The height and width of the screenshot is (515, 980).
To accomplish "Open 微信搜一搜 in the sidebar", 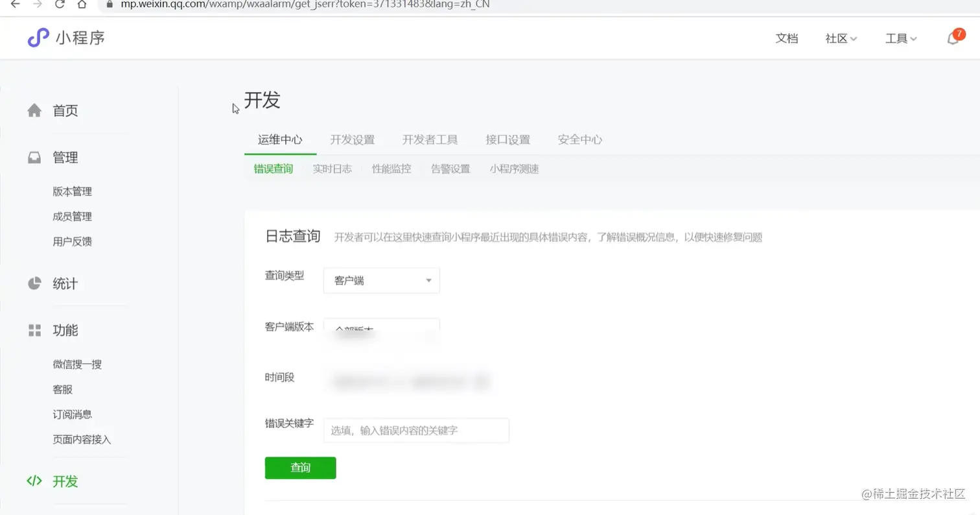I will [x=77, y=365].
